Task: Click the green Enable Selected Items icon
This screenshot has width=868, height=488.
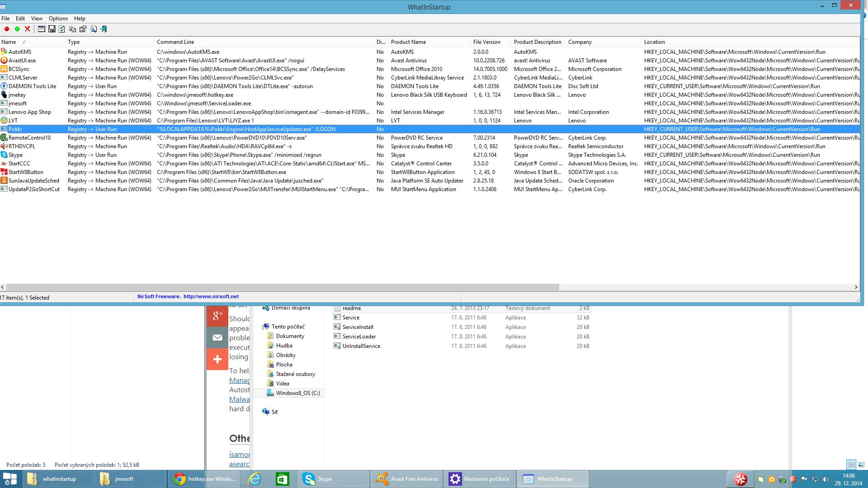Action: pyautogui.click(x=17, y=29)
